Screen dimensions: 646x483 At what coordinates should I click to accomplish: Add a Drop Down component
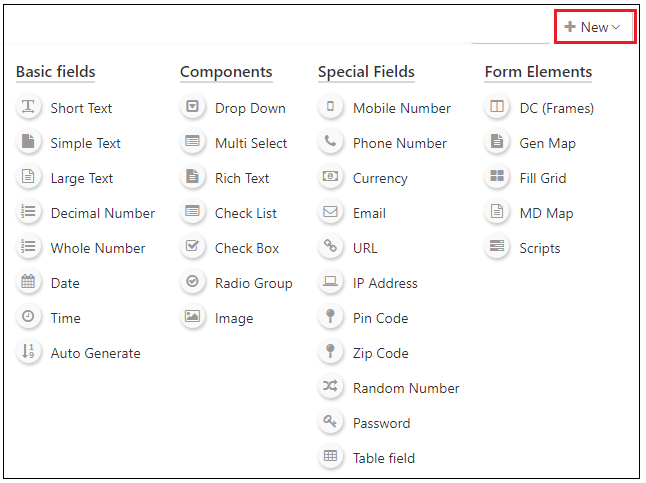pyautogui.click(x=250, y=108)
